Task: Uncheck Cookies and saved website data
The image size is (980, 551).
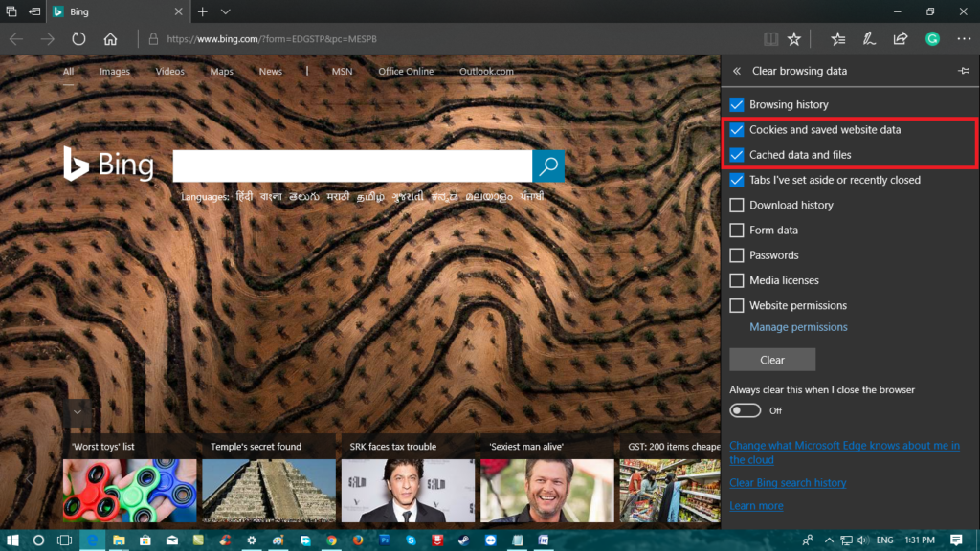Action: coord(737,129)
